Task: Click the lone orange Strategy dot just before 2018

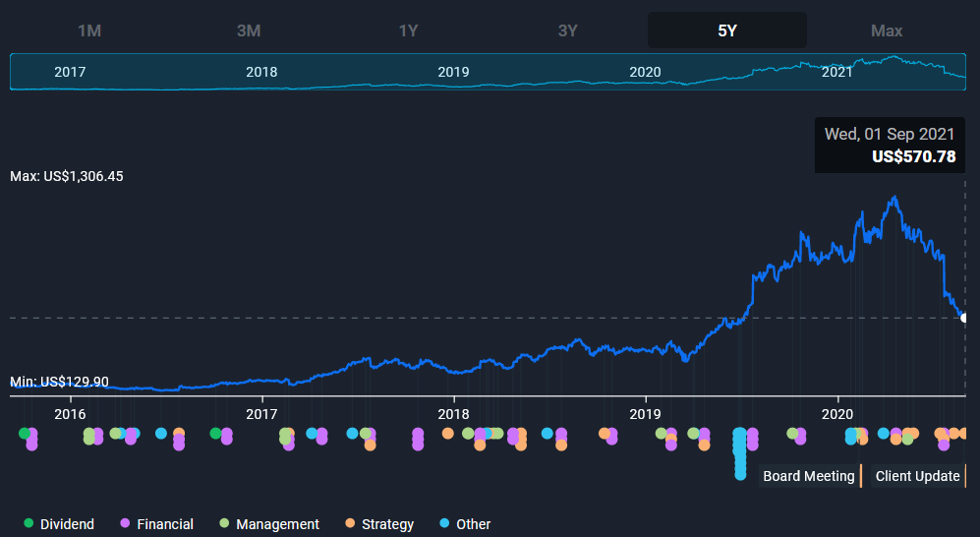Action: pos(447,433)
